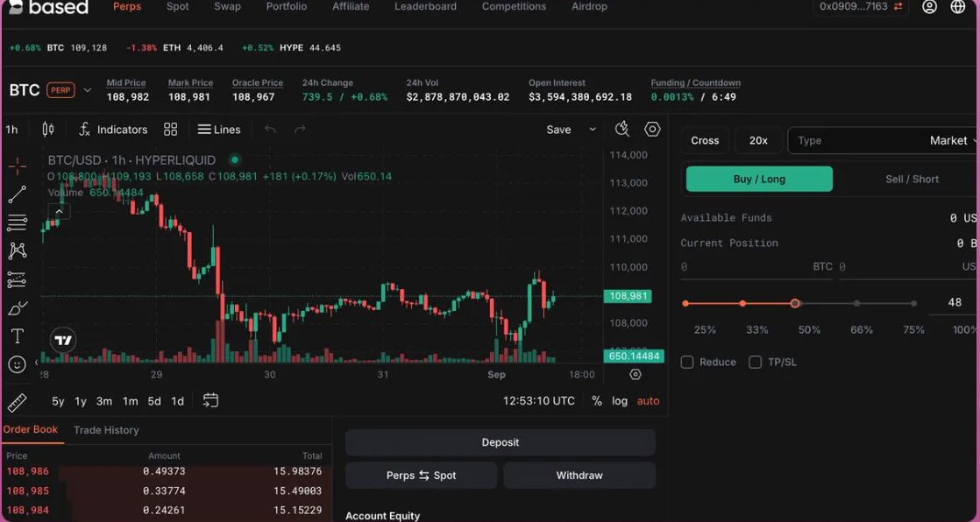Toggle auto scale on the chart
Image resolution: width=980 pixels, height=522 pixels.
coord(648,401)
